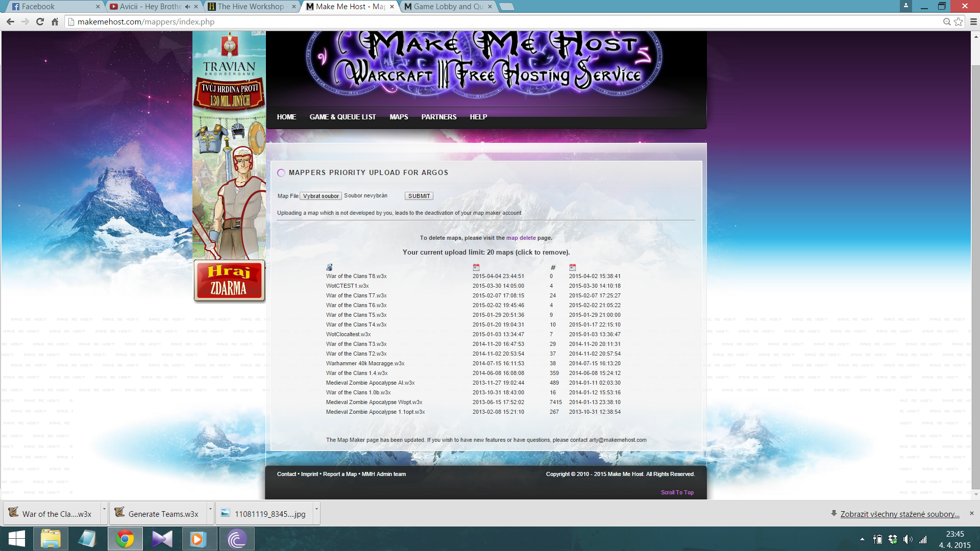Screen dimensions: 980x551
Task: Click the Scroll To Top link
Action: [677, 492]
